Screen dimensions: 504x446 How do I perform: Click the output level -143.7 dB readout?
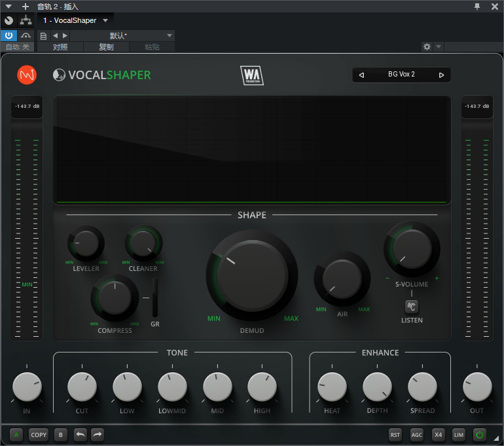click(477, 107)
